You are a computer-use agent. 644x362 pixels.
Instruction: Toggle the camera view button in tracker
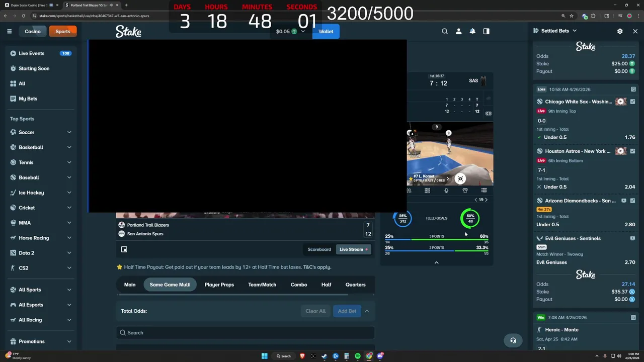click(460, 178)
